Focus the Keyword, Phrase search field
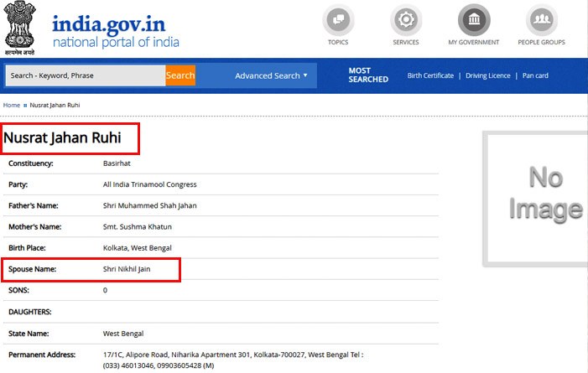This screenshot has height=373, width=588. click(85, 75)
